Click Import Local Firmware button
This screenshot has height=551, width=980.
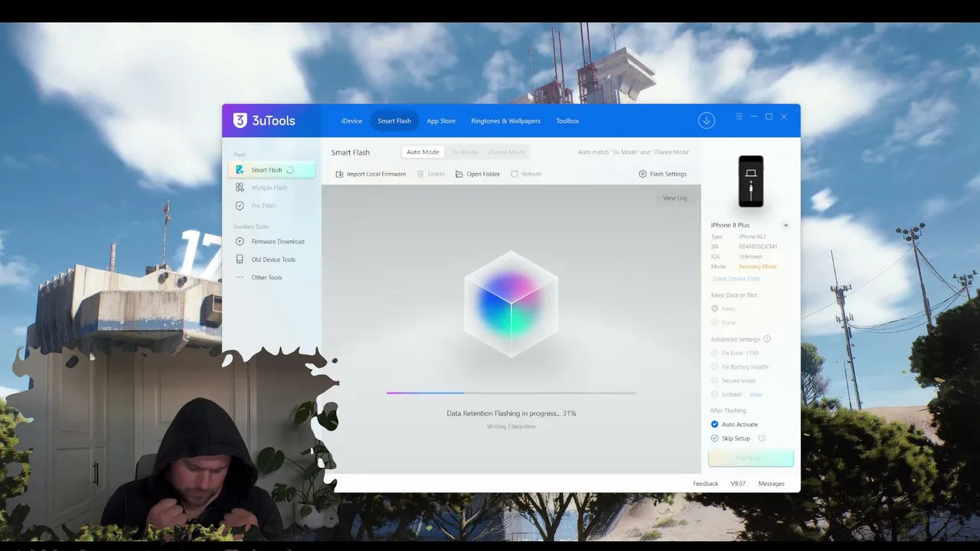point(371,174)
